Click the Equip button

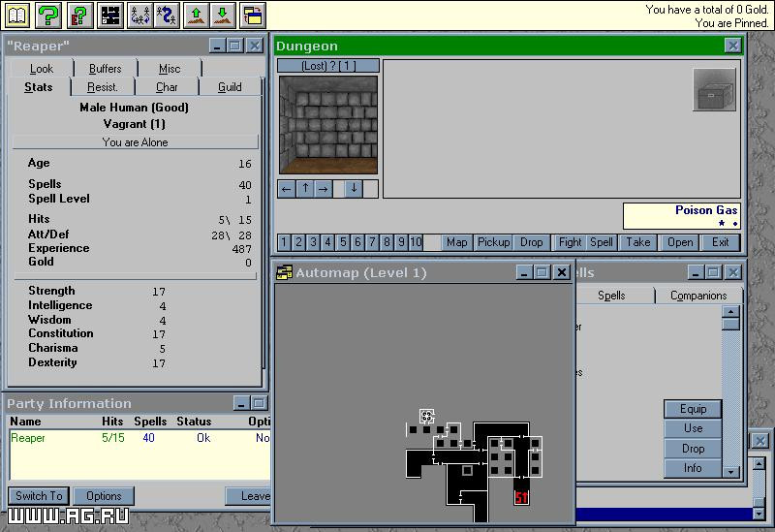pyautogui.click(x=693, y=409)
